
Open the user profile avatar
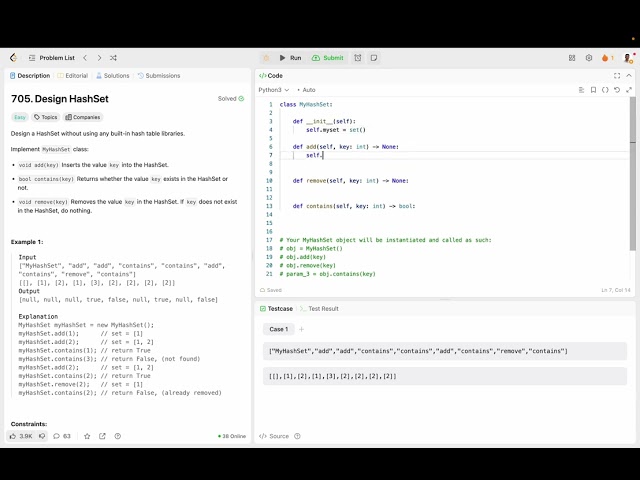coord(628,58)
